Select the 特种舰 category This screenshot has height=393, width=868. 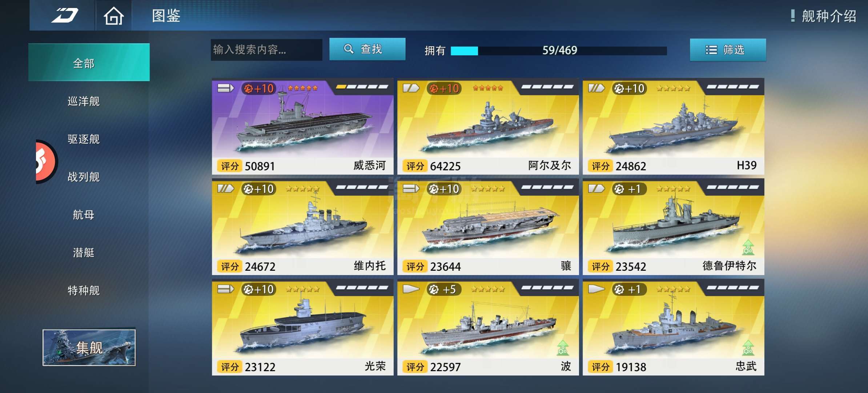[x=84, y=290]
